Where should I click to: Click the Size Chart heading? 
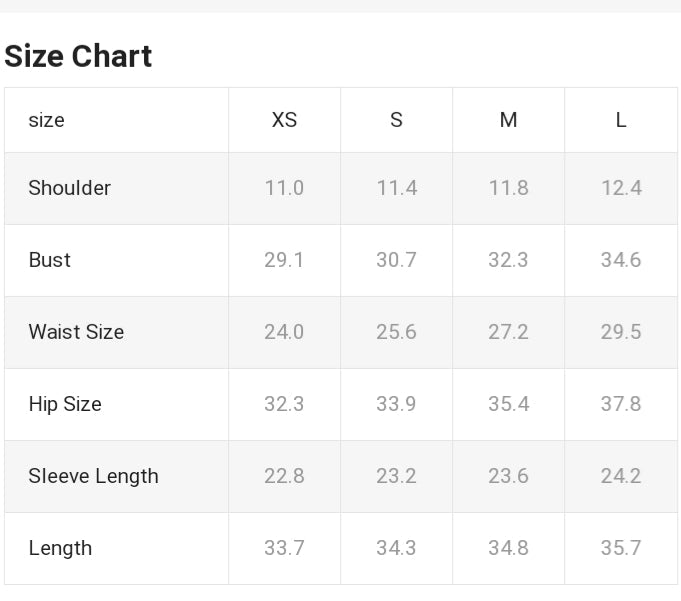click(x=78, y=56)
